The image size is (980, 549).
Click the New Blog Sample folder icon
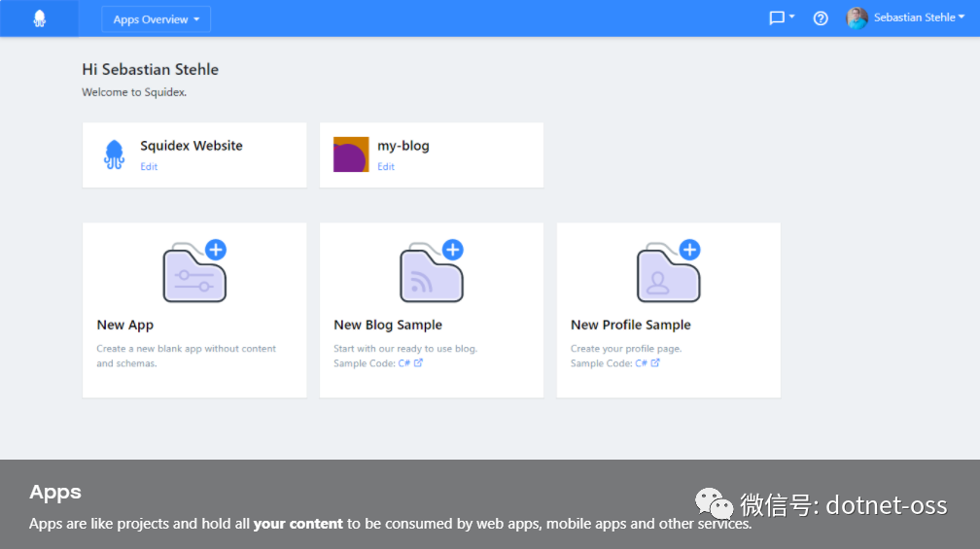tap(432, 271)
